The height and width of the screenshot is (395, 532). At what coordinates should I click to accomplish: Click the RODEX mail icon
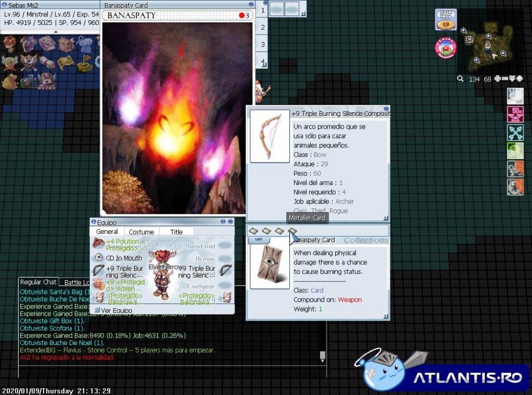[x=46, y=81]
